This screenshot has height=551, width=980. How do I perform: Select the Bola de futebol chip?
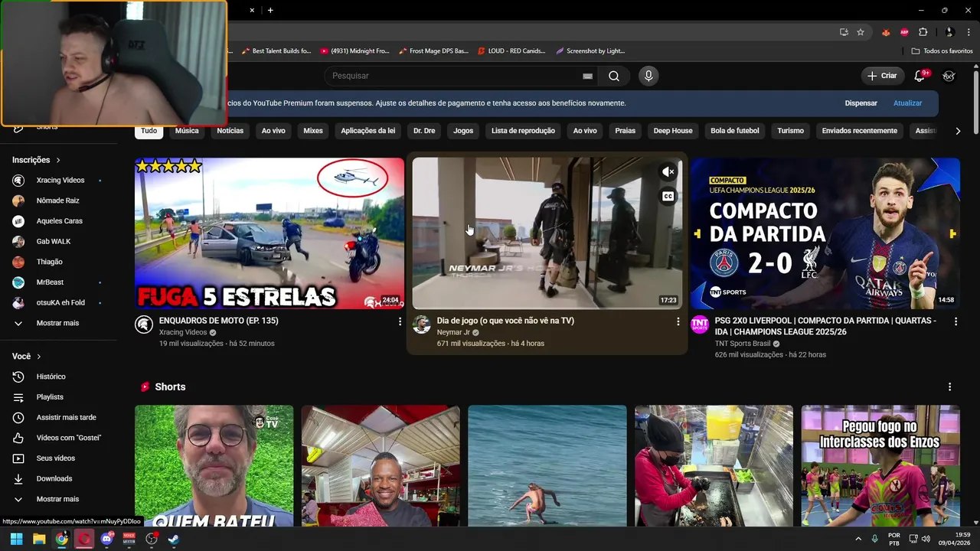(735, 131)
